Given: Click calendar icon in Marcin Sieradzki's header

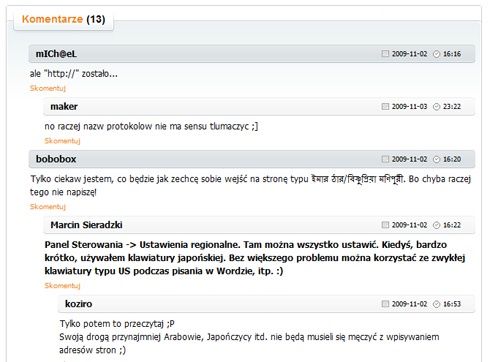Looking at the screenshot, I should pyautogui.click(x=385, y=225).
